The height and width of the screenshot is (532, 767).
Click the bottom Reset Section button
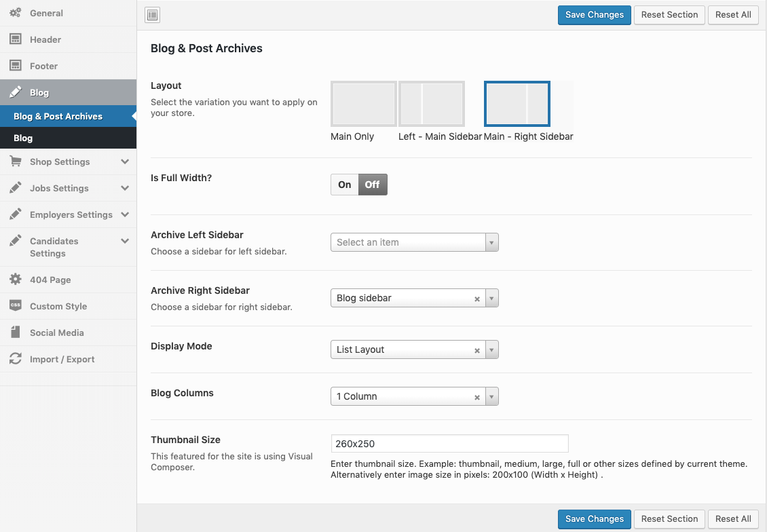(669, 519)
